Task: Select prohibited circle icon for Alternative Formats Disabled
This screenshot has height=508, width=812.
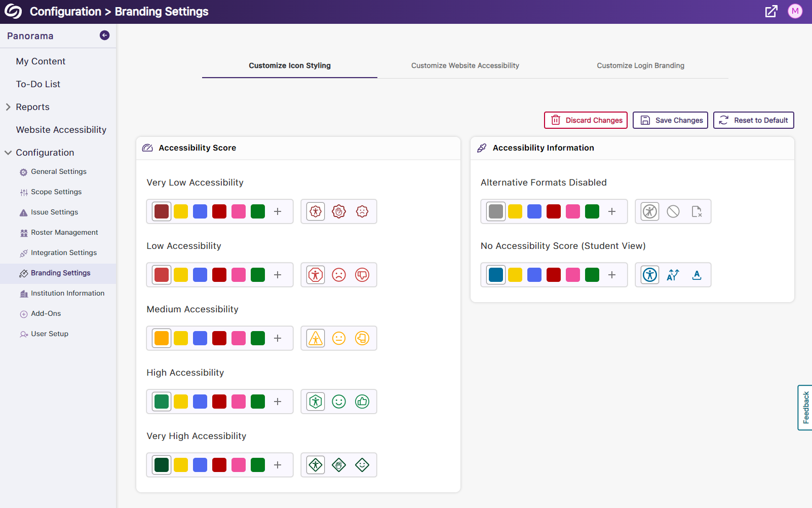Action: 673,211
